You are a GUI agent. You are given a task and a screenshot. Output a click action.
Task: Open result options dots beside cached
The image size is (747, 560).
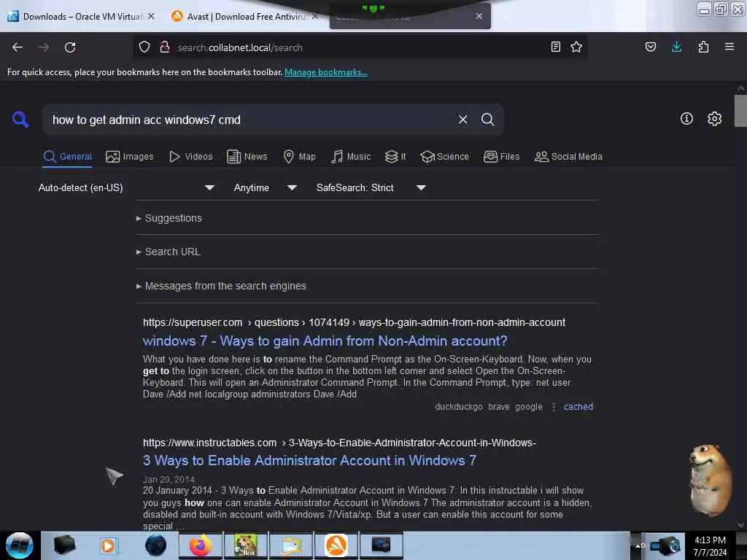pyautogui.click(x=553, y=407)
